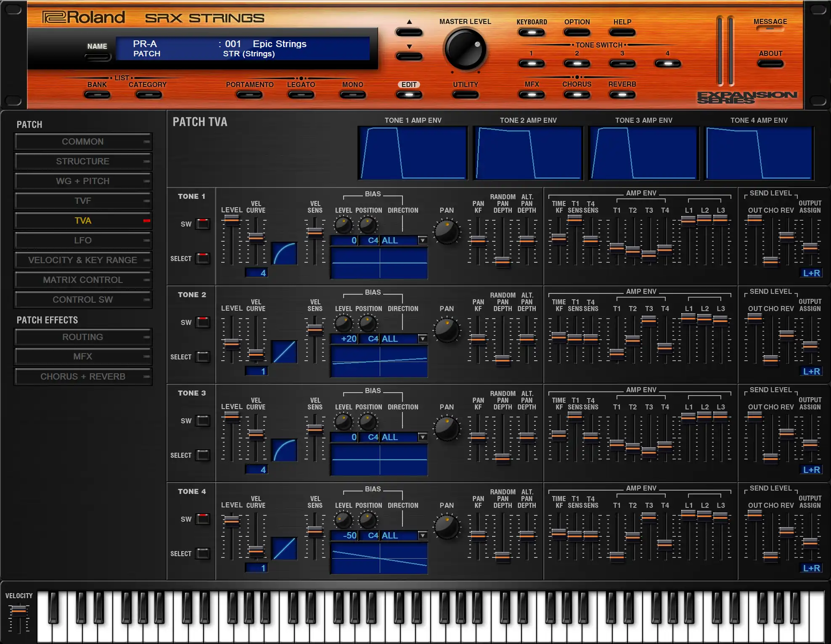Image resolution: width=831 pixels, height=644 pixels.
Task: Switch to the TVF patch page
Action: pos(83,201)
